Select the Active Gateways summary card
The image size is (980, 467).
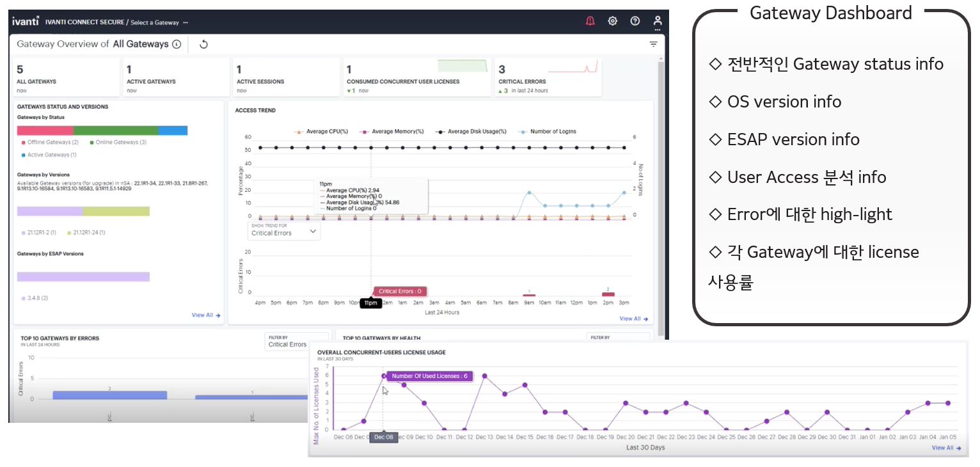click(176, 77)
